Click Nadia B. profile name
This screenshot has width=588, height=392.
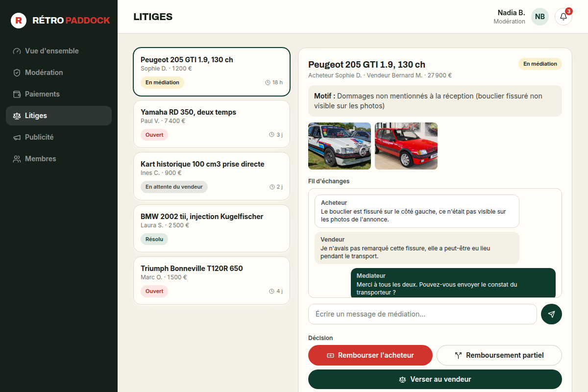511,13
